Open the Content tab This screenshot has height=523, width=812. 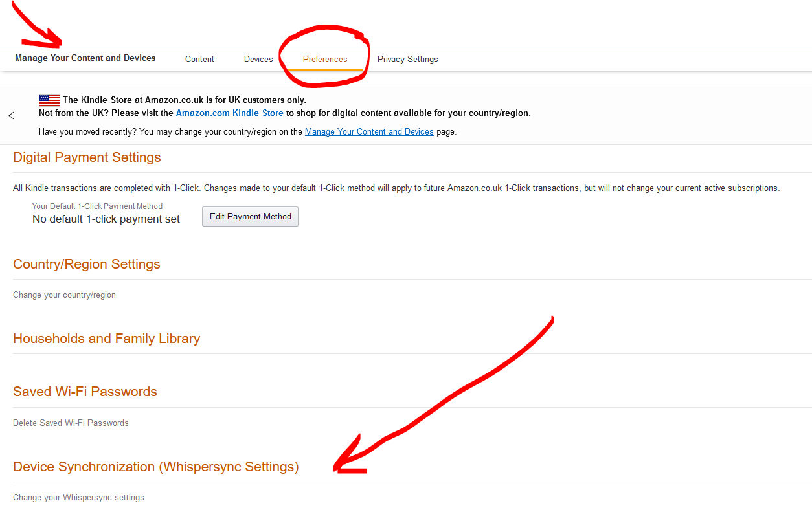199,59
